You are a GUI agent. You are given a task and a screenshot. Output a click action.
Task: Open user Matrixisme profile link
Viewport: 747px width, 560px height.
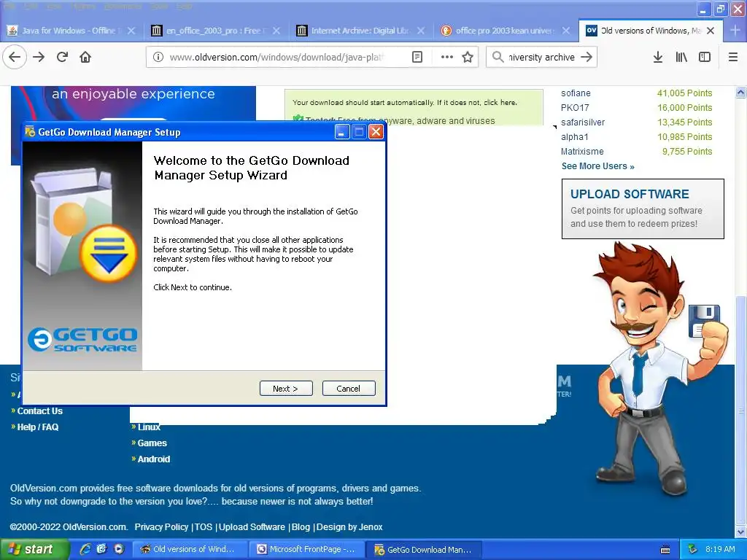point(582,152)
